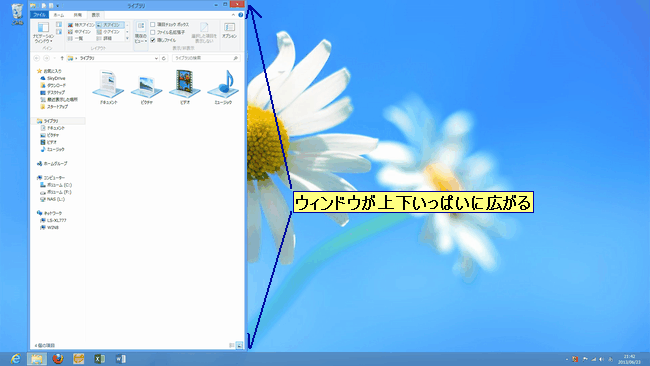Toggle the details pane ribbon icon

tap(59, 32)
